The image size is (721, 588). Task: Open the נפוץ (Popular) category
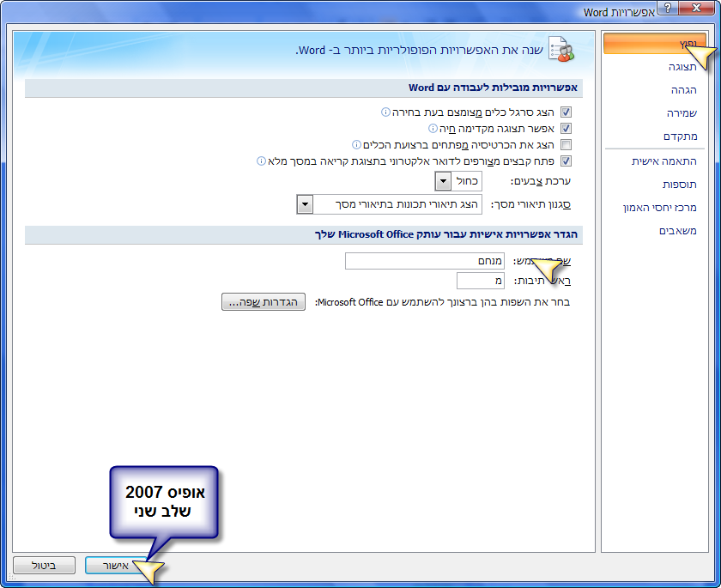click(x=655, y=44)
